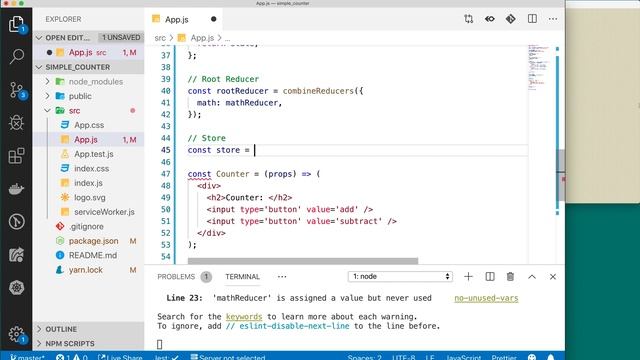Expand the Outline section
The height and width of the screenshot is (360, 640).
(88, 329)
